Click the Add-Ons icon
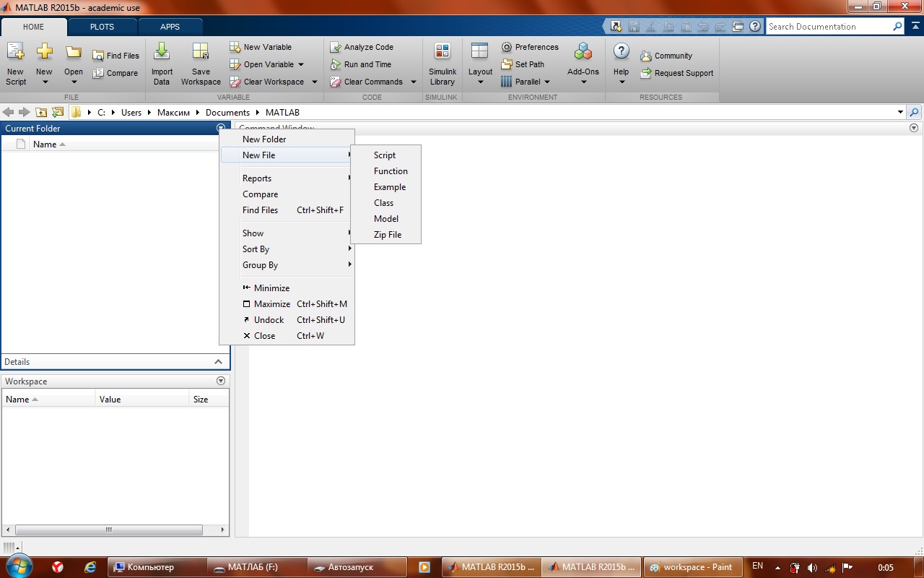The height and width of the screenshot is (578, 924). 583,53
